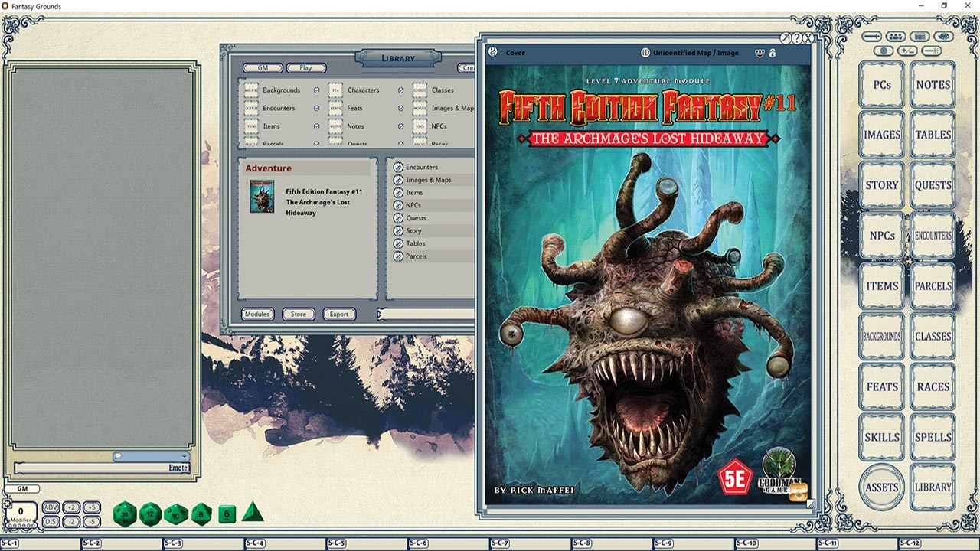Toggle the Feats module checkbox

[401, 109]
